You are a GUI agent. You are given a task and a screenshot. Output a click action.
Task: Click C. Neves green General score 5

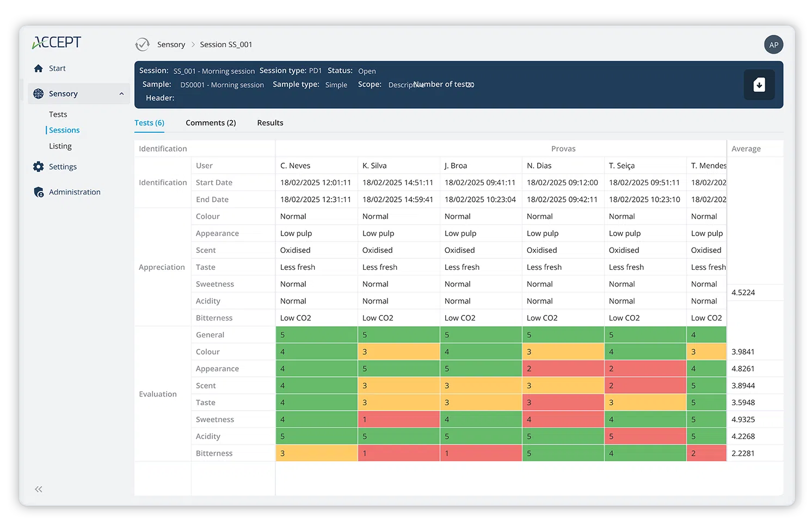pos(316,335)
